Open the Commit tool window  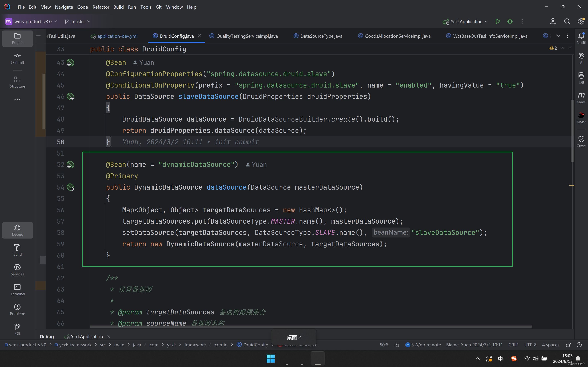17,58
